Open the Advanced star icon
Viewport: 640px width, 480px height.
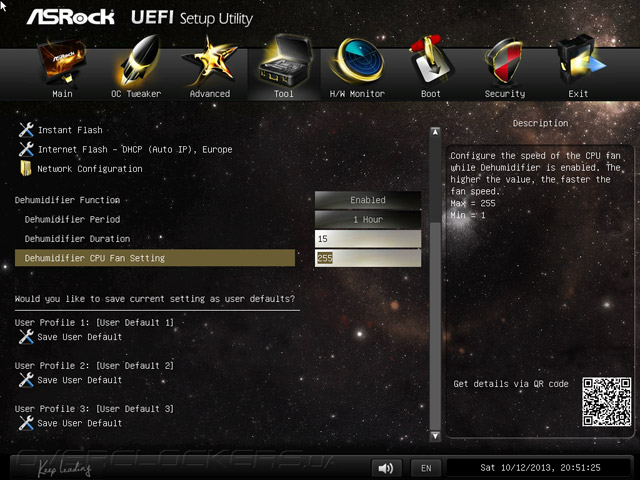coord(211,61)
